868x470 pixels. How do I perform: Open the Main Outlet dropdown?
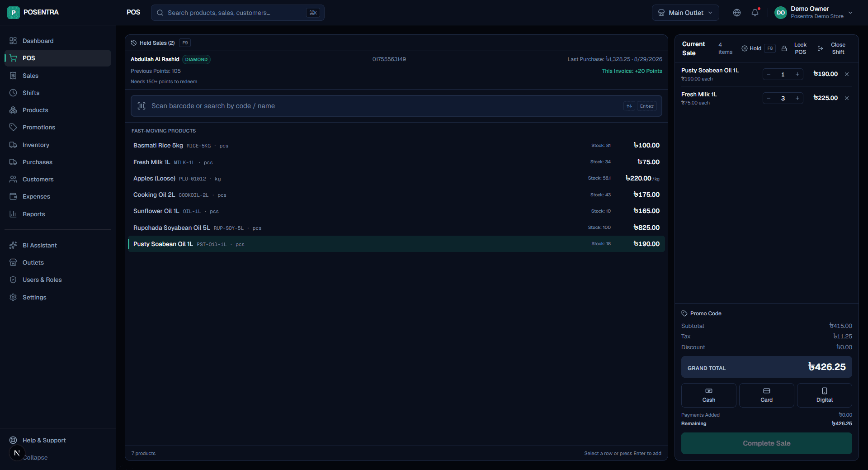coord(685,13)
